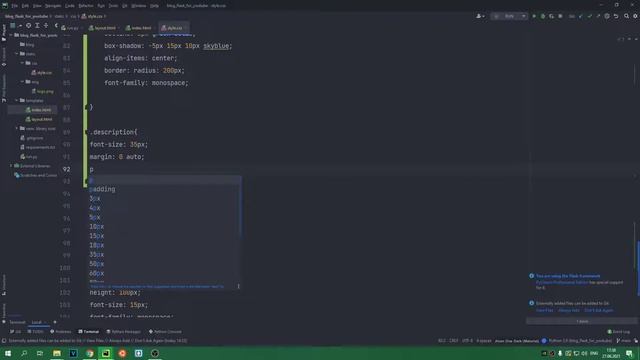This screenshot has height=360, width=640.
Task: Open the View menu
Action: [37, 6]
